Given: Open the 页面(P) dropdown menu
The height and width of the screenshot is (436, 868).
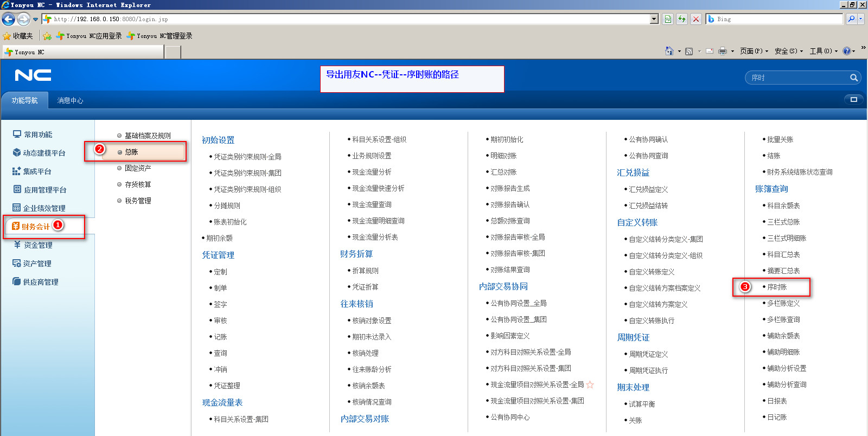Looking at the screenshot, I should point(754,51).
